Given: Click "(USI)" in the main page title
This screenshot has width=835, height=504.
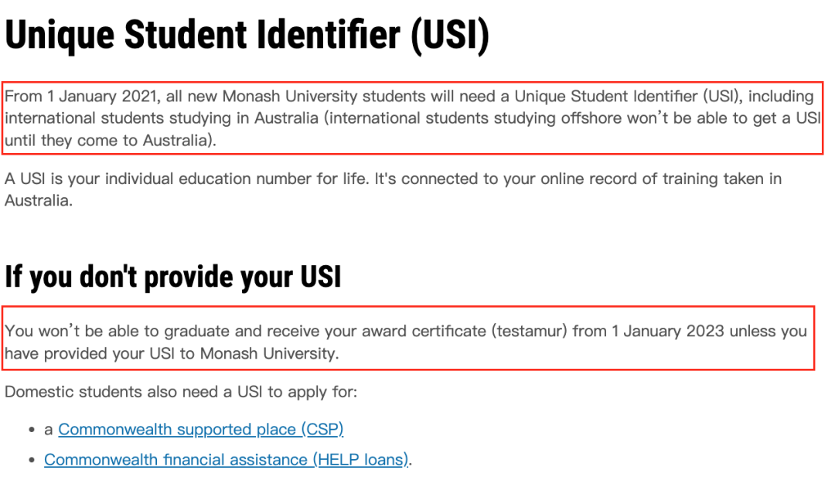Looking at the screenshot, I should [x=450, y=35].
